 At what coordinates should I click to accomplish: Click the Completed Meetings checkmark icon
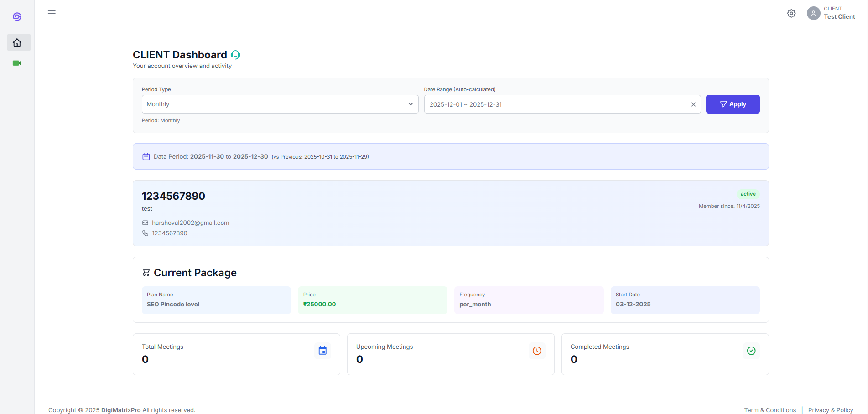(x=751, y=351)
